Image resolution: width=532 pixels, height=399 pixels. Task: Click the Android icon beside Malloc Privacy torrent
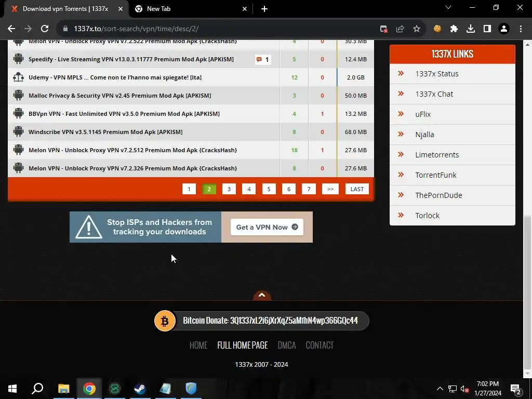coord(18,96)
